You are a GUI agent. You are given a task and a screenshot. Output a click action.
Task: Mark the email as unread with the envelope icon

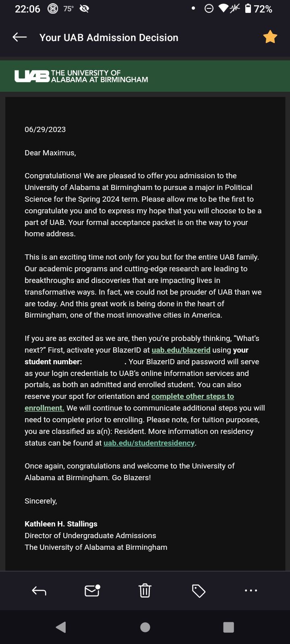92,590
